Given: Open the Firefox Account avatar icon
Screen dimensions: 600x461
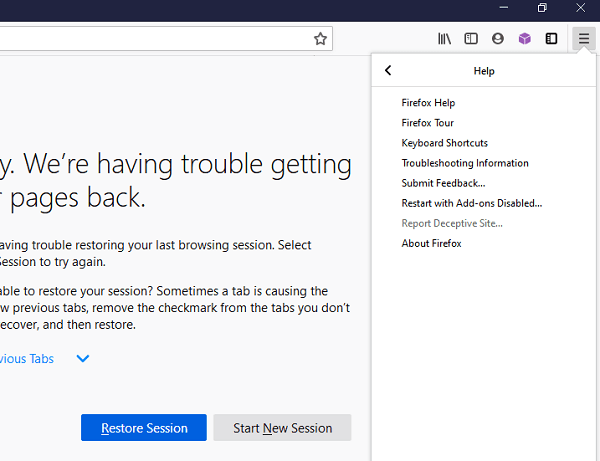Looking at the screenshot, I should 498,39.
